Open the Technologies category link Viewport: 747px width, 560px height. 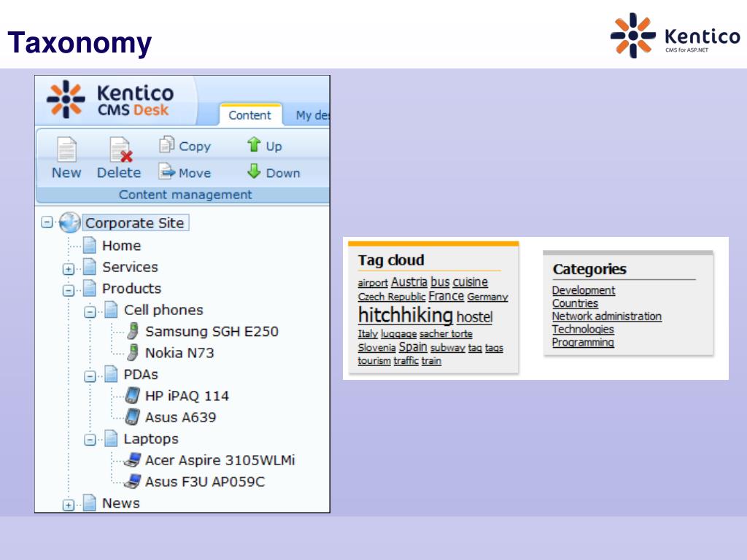[583, 329]
